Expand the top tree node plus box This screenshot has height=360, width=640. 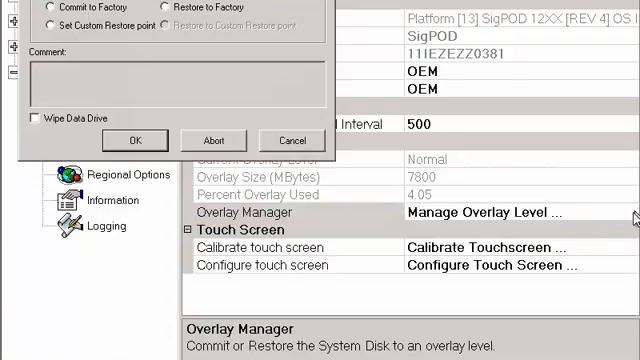coord(13,21)
